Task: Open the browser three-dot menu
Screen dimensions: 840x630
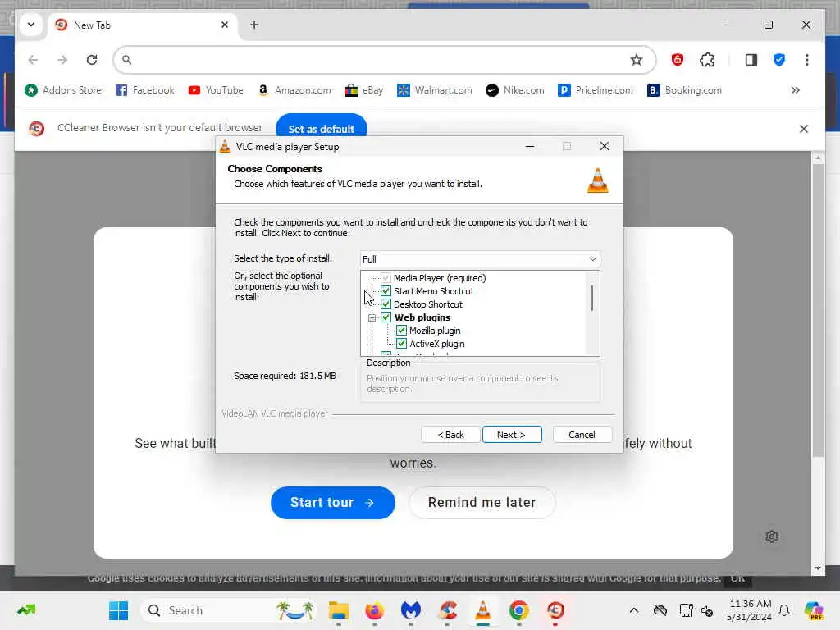Action: click(x=807, y=59)
